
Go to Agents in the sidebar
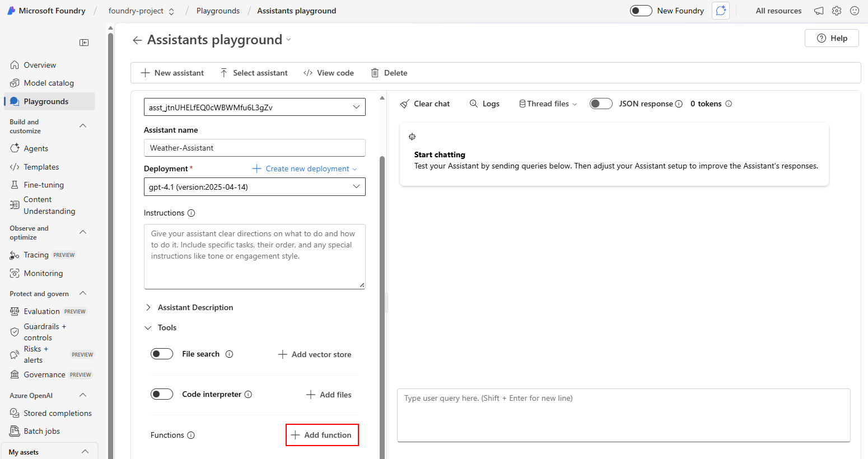click(36, 148)
